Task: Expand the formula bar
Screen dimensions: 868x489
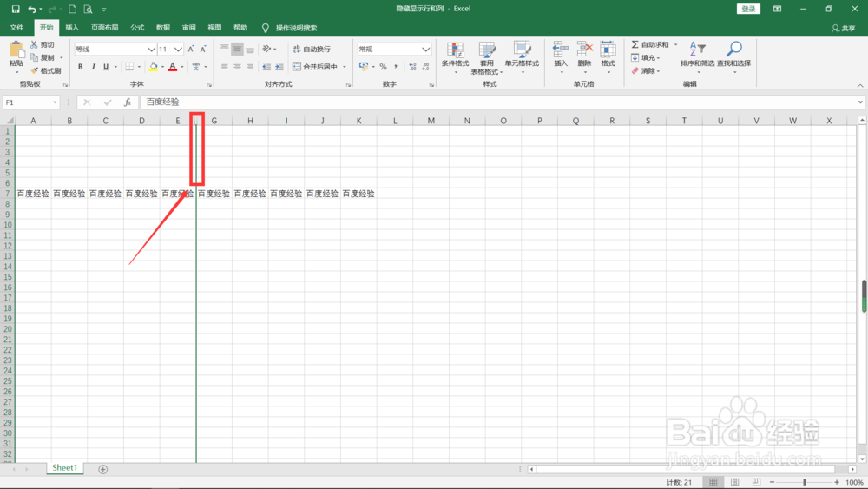Action: pos(860,102)
